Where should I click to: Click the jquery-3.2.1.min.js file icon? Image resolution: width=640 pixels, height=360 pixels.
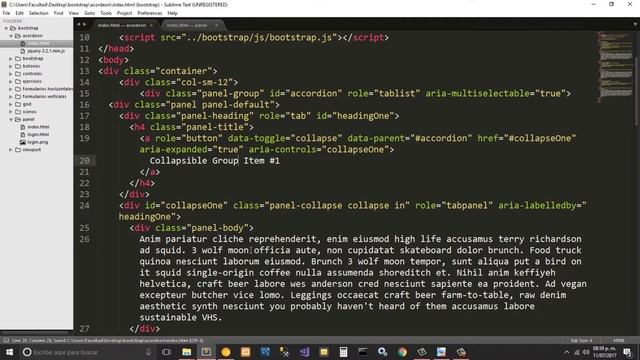coord(23,51)
